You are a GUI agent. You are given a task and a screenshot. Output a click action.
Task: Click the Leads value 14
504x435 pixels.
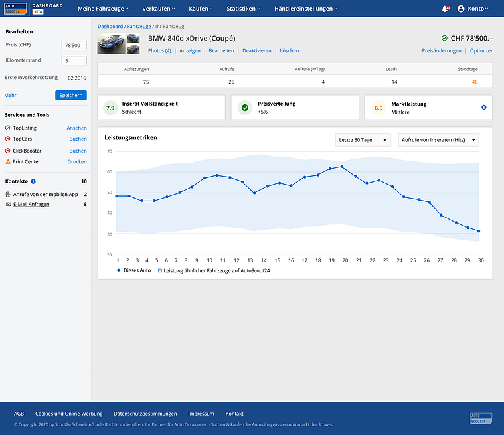[x=394, y=82]
